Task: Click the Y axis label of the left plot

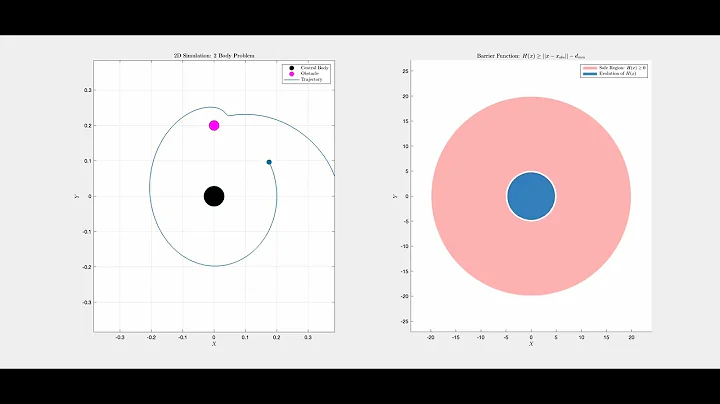Action: click(77, 196)
